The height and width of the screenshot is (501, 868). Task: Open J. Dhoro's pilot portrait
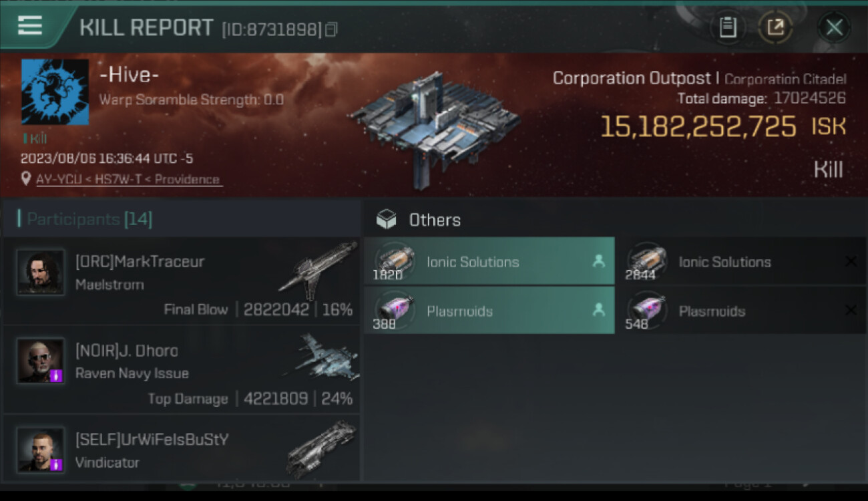point(41,361)
